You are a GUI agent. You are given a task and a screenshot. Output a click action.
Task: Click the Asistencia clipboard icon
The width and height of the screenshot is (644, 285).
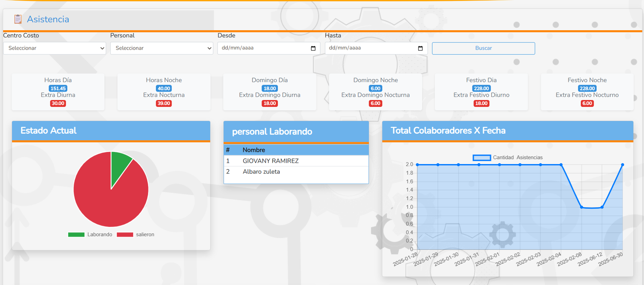(x=18, y=19)
